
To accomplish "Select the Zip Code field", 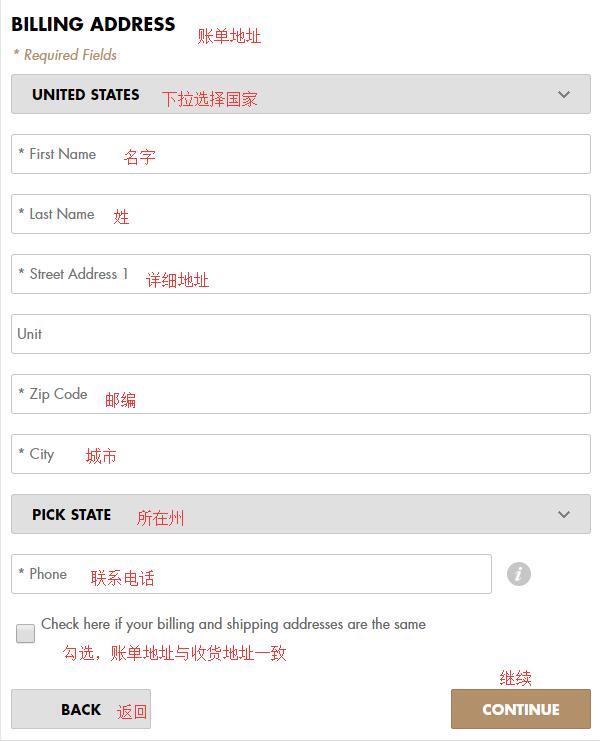I will 300,394.
